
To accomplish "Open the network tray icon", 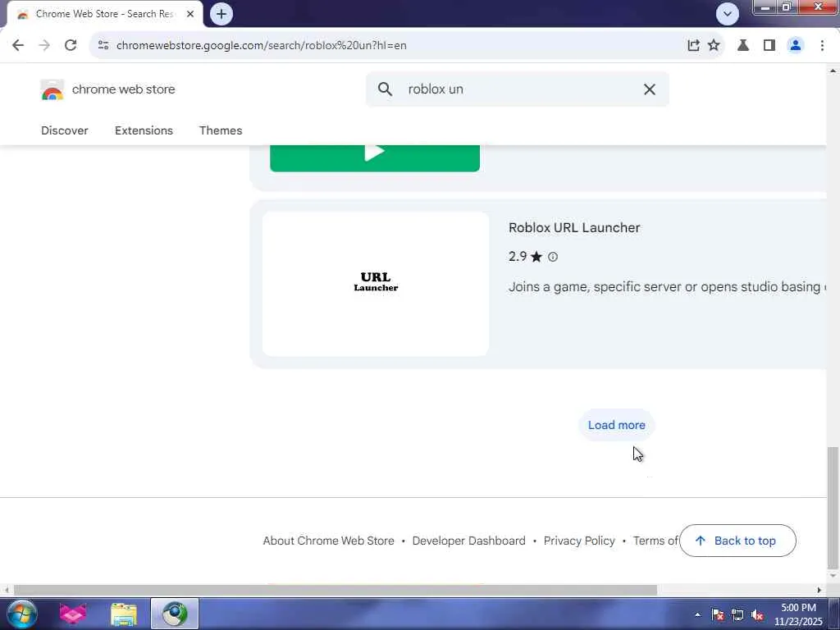I will point(737,614).
